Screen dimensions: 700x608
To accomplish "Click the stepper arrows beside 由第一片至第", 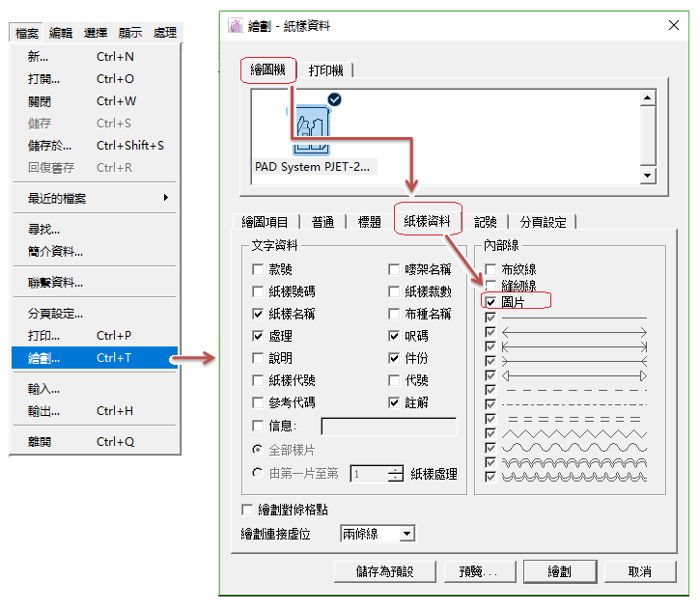I will [x=395, y=474].
